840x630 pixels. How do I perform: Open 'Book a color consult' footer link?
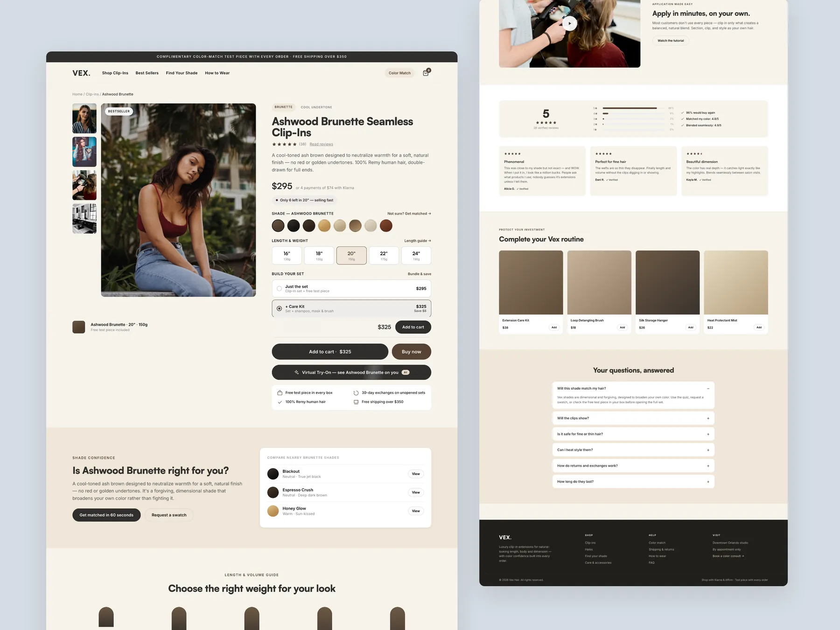(728, 556)
